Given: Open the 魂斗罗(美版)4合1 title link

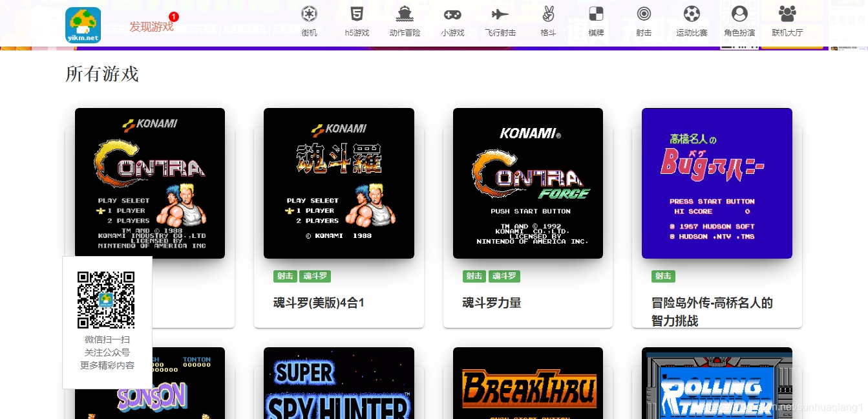Looking at the screenshot, I should 319,303.
